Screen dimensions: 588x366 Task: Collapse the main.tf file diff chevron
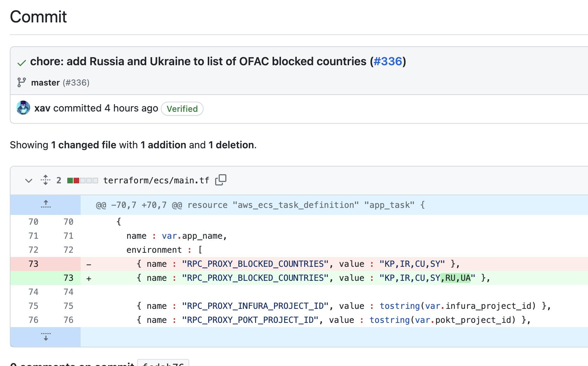[x=29, y=181]
